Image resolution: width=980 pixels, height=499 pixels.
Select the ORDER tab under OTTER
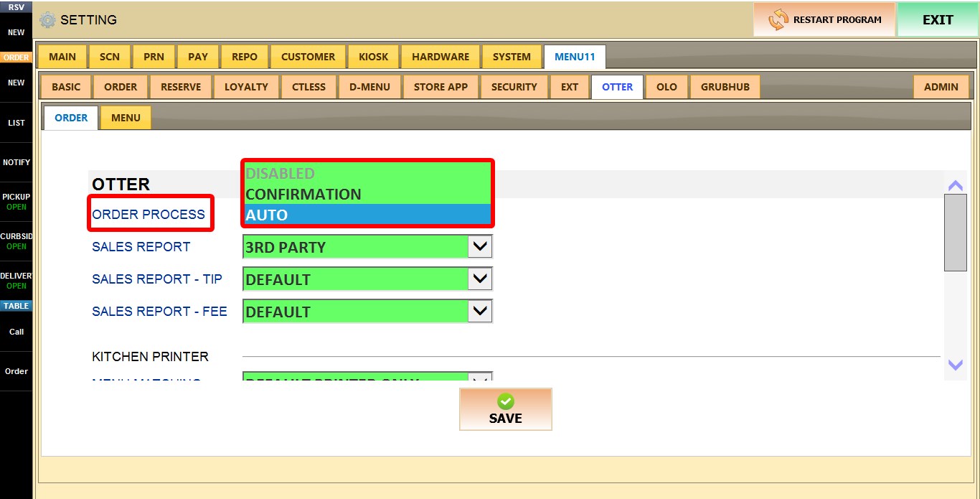tap(71, 118)
